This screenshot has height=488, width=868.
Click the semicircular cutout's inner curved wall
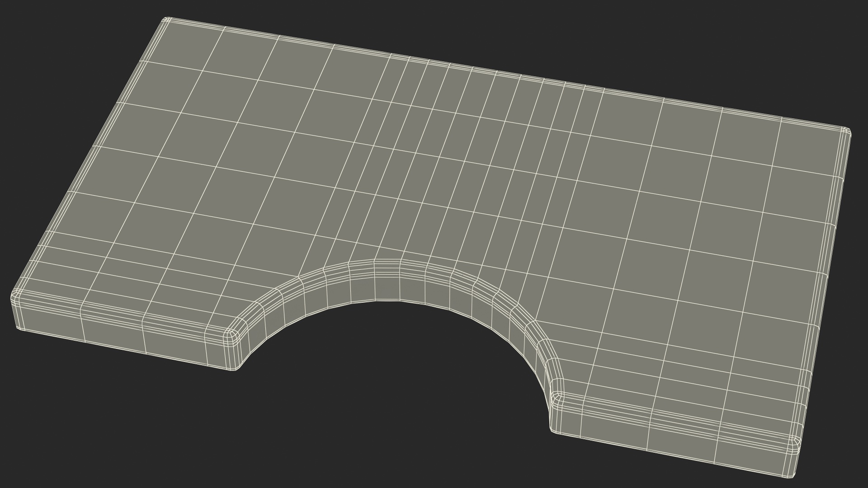[x=387, y=290]
